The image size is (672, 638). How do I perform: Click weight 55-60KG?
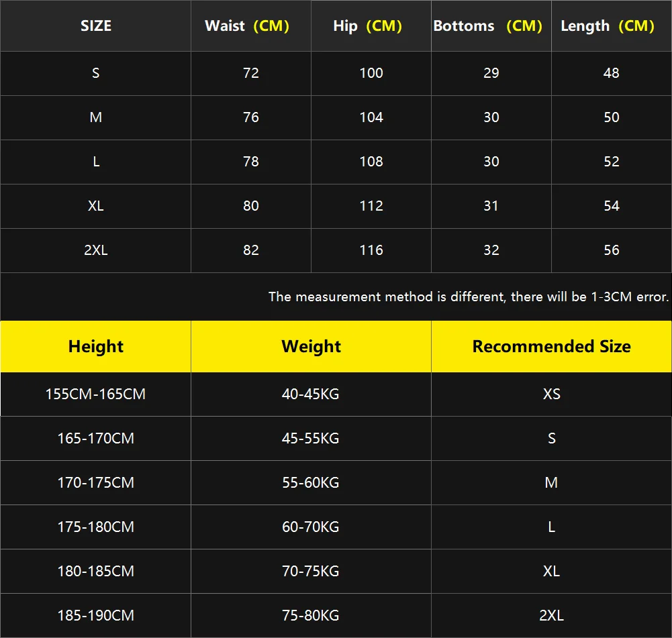click(311, 483)
